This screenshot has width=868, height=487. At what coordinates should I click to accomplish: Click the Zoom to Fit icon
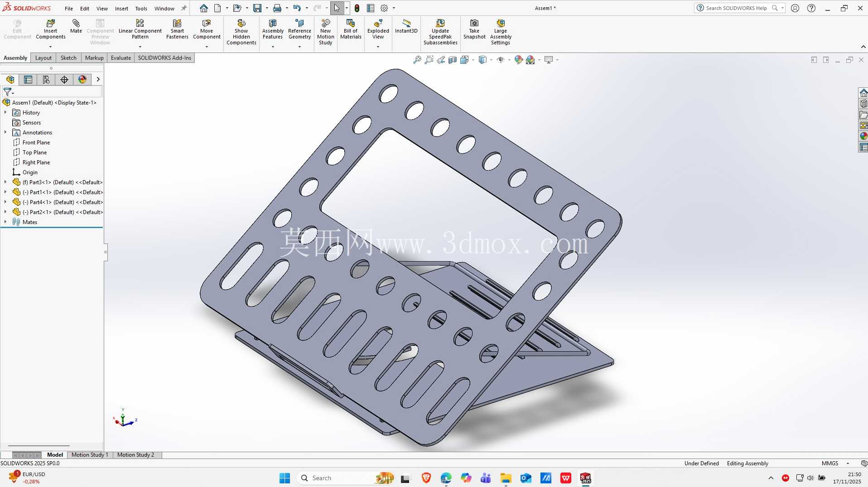(x=417, y=60)
